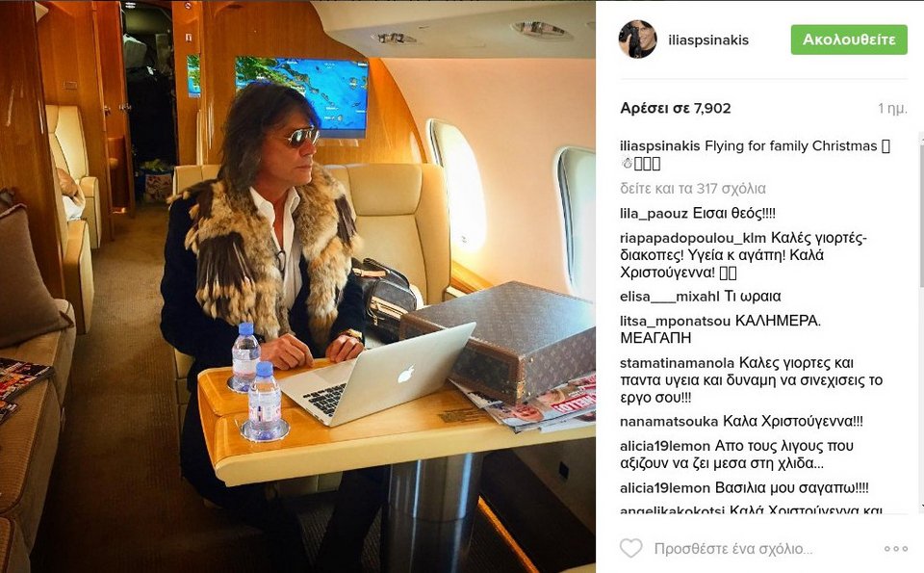Viewport: 924px width, 573px height.
Task: Click the heart like icon
Action: pos(630,548)
